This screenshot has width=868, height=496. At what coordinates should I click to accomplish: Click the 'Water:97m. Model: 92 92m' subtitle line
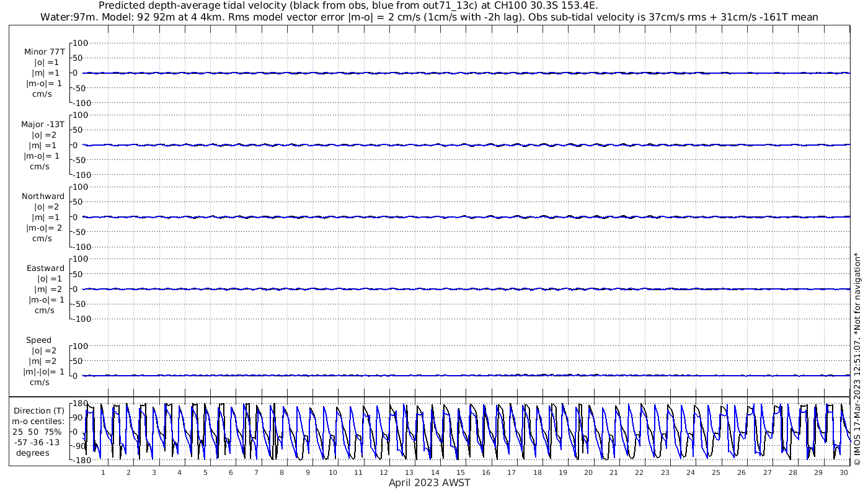[x=429, y=17]
